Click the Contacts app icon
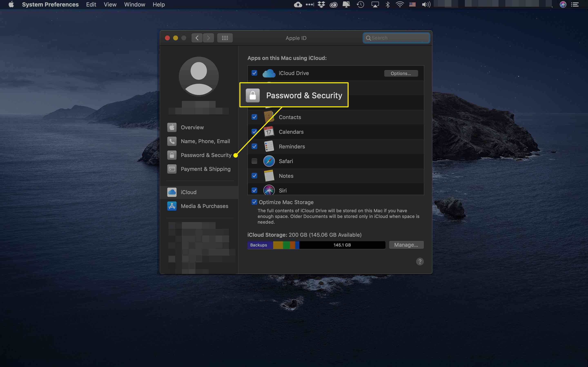 269,117
